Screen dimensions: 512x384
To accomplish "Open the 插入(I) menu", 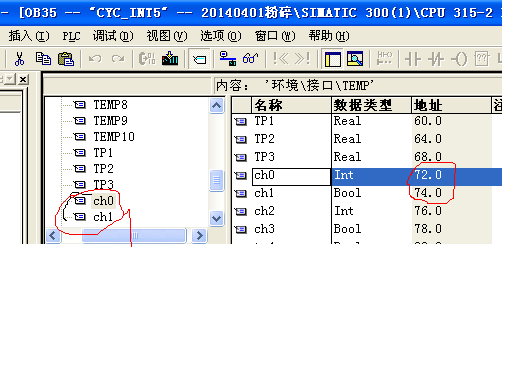I will click(x=29, y=36).
